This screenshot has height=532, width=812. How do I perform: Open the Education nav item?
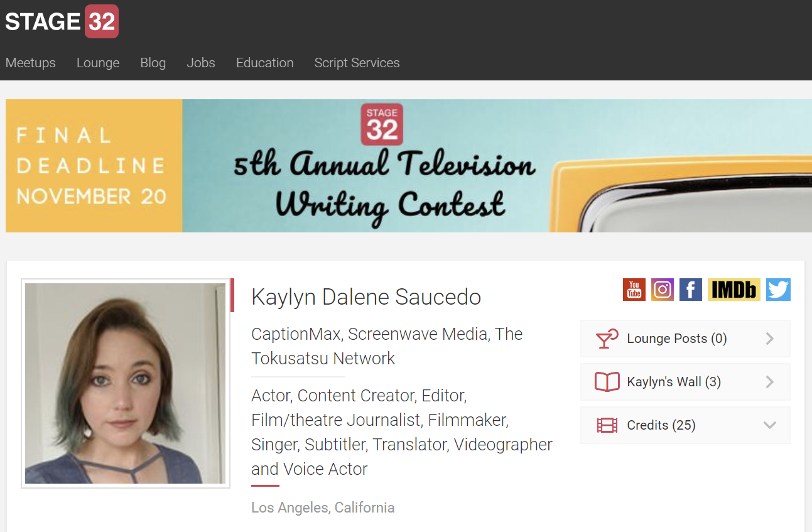(x=265, y=63)
